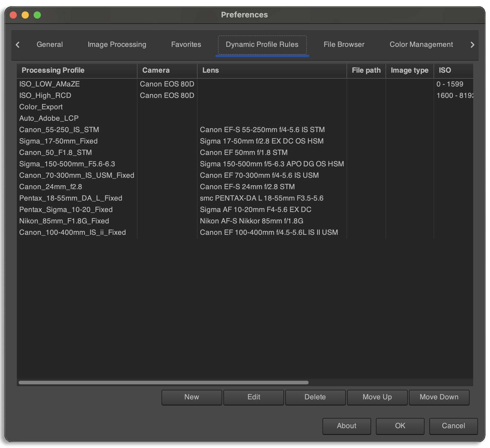Screen dimensions: 490x448
Task: Select the Canon_24mm_f2.8 profile
Action: point(50,187)
